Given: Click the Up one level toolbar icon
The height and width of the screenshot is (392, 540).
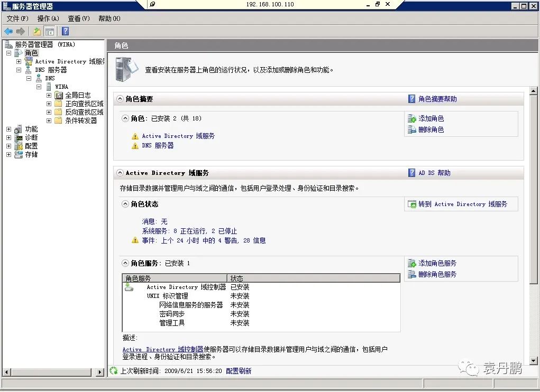Looking at the screenshot, I should coord(37,32).
